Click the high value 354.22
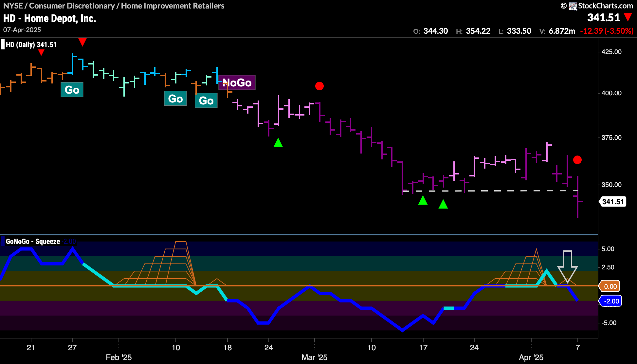 478,31
